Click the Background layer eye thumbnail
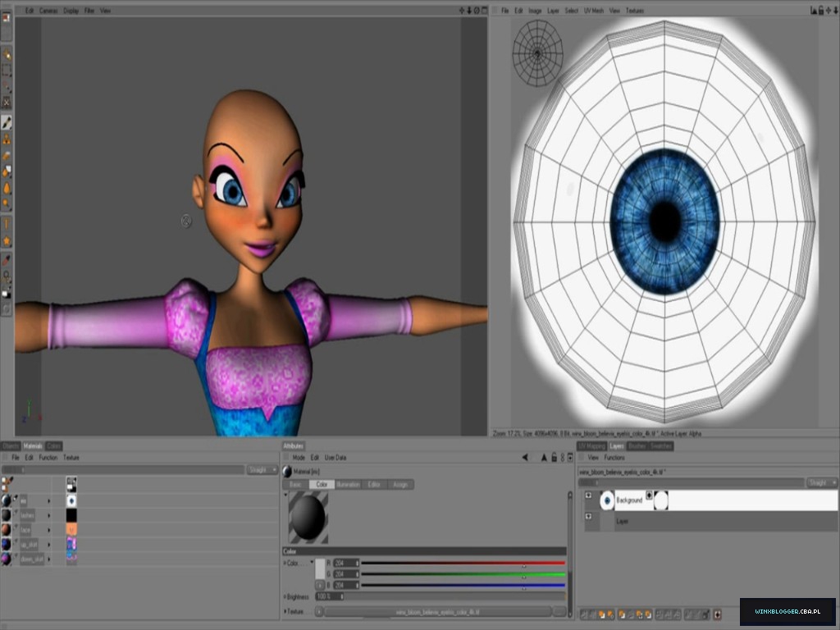Viewport: 840px width, 630px height. [607, 500]
